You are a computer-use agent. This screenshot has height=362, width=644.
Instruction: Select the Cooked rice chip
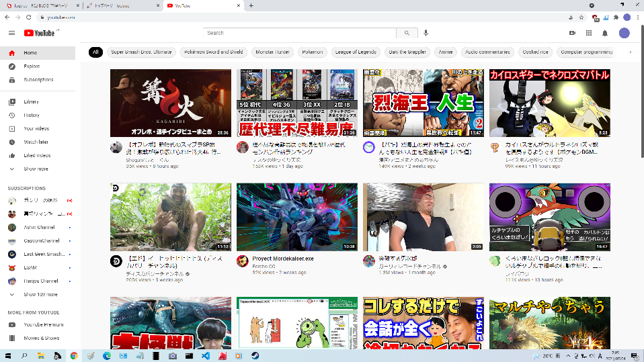click(x=535, y=52)
